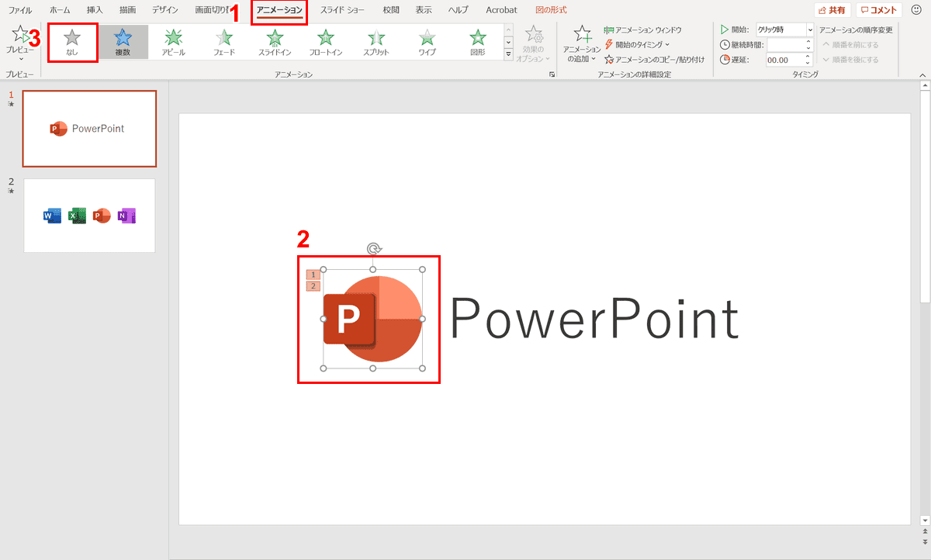This screenshot has height=560, width=931.
Task: Switch to the 描画 tab
Action: [128, 10]
